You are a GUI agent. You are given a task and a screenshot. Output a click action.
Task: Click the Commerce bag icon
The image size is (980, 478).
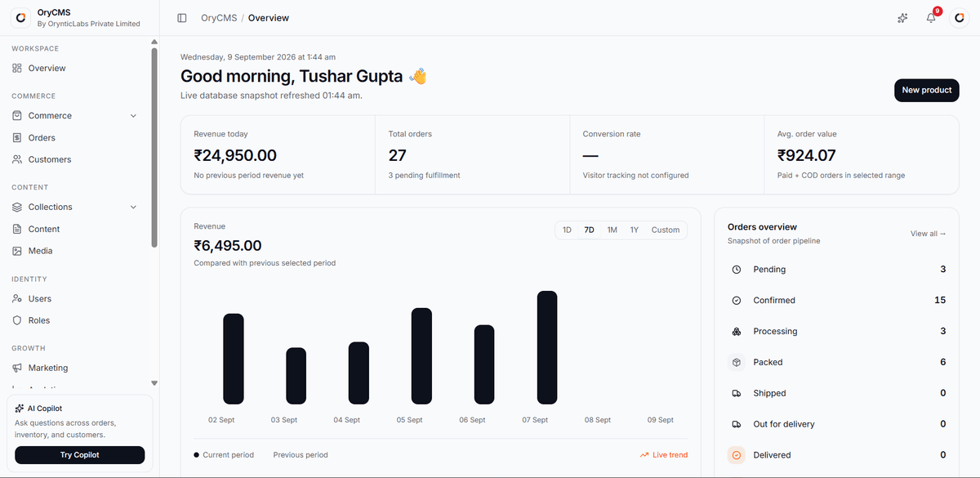point(17,116)
